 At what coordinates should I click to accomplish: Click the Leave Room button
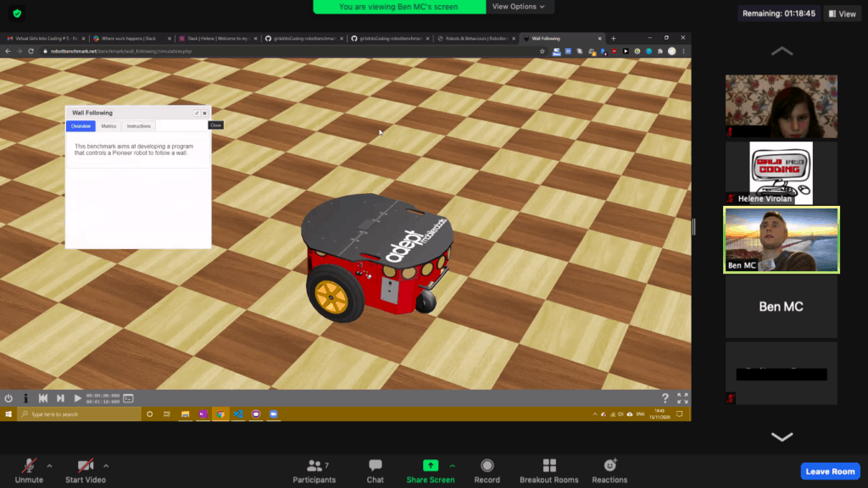point(831,471)
